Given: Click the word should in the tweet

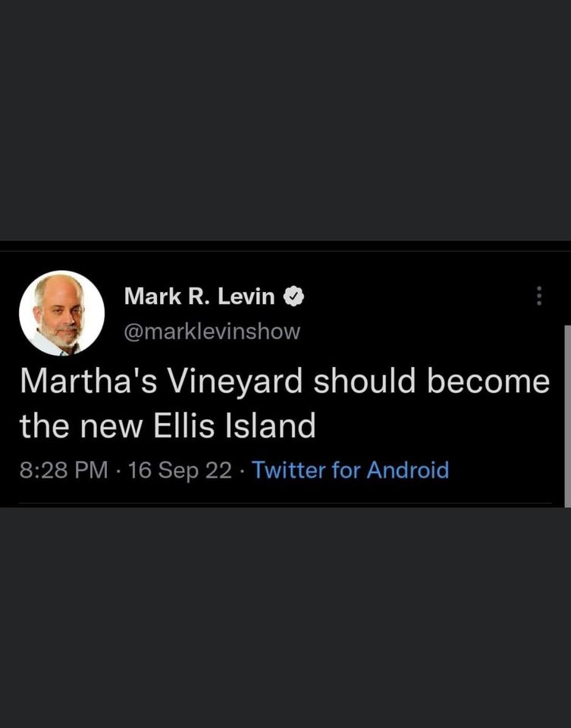Looking at the screenshot, I should (x=365, y=381).
